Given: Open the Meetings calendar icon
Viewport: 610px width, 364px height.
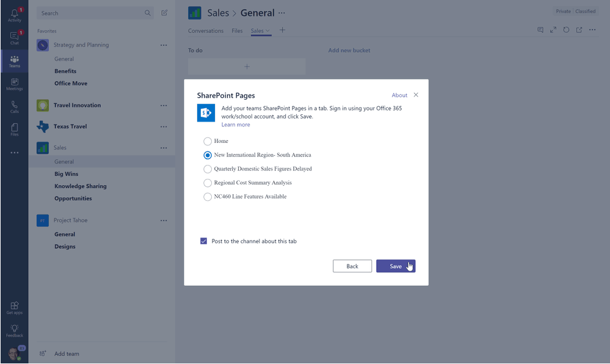Looking at the screenshot, I should pos(15,84).
